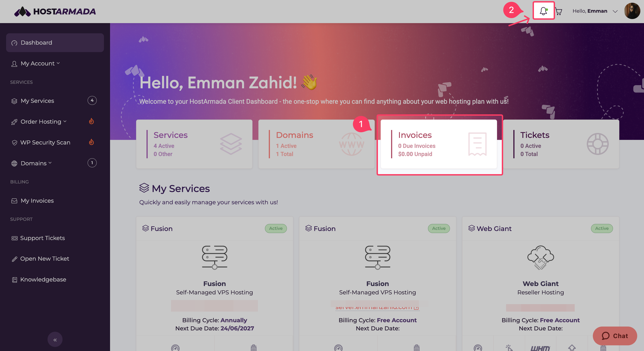Open the notifications bell icon
Viewport: 644px width, 351px height.
click(x=543, y=11)
